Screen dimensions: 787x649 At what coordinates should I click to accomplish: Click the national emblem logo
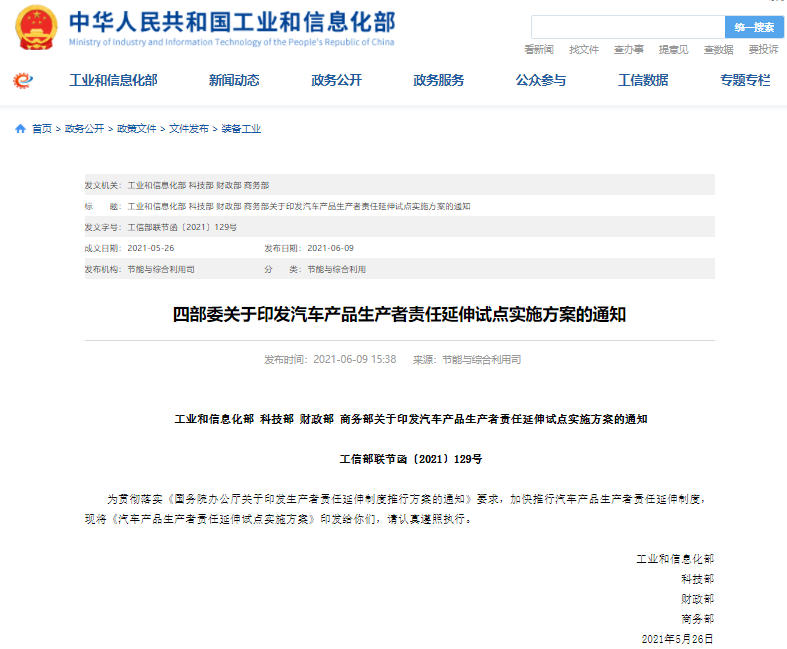pos(36,27)
